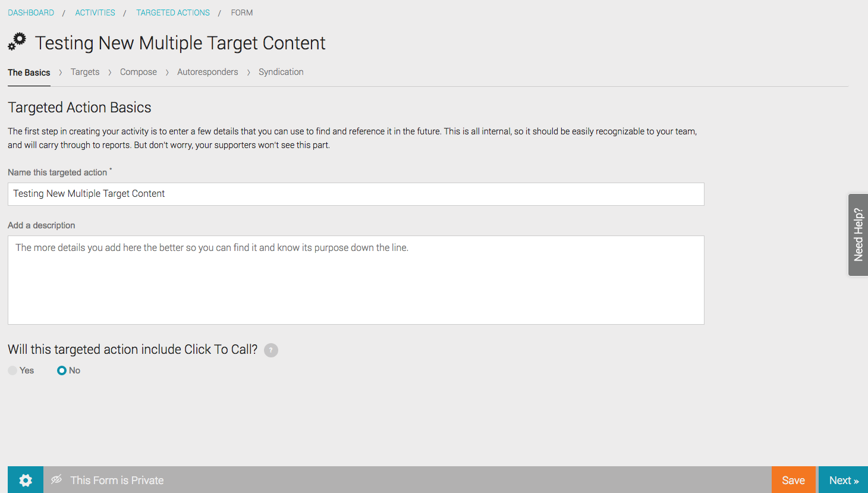The height and width of the screenshot is (493, 868).
Task: Click into the description text area
Action: coord(356,280)
